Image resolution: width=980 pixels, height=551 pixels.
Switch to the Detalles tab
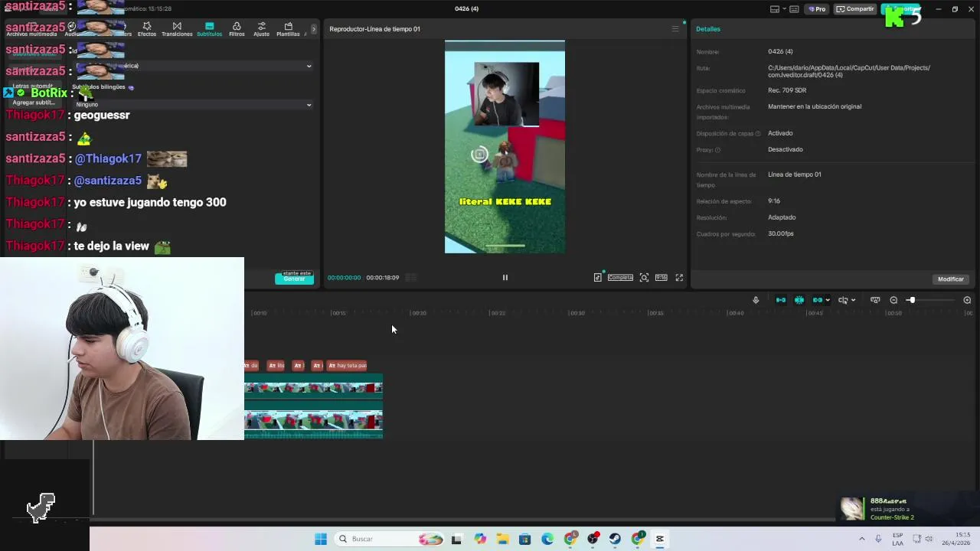click(x=708, y=29)
